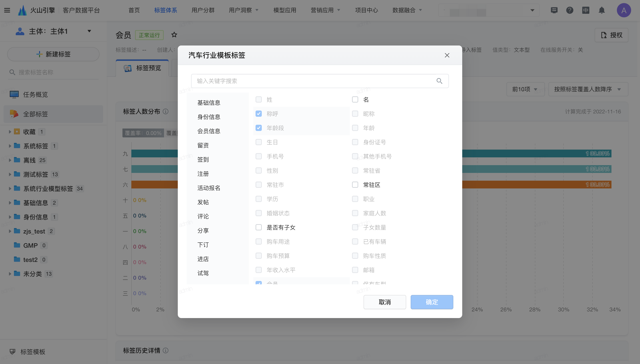Image resolution: width=640 pixels, height=364 pixels.
Task: Expand the 未分类 folder
Action: click(10, 274)
